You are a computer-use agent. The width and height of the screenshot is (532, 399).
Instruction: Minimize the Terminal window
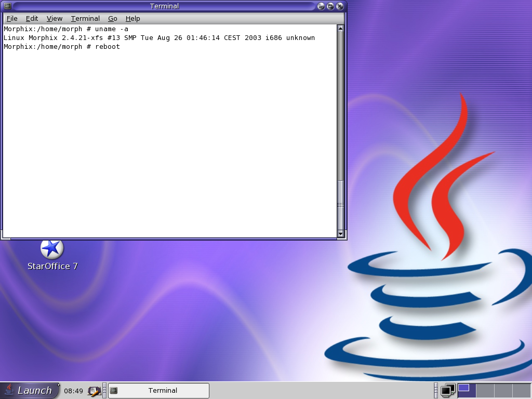(321, 6)
